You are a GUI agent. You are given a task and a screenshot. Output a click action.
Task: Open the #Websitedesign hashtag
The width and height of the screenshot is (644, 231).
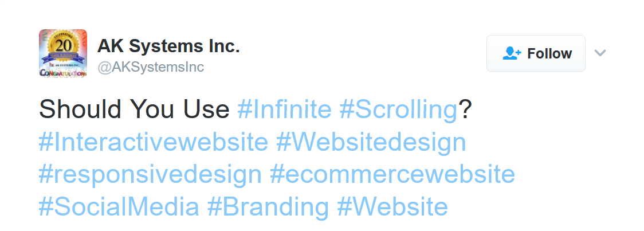point(371,143)
